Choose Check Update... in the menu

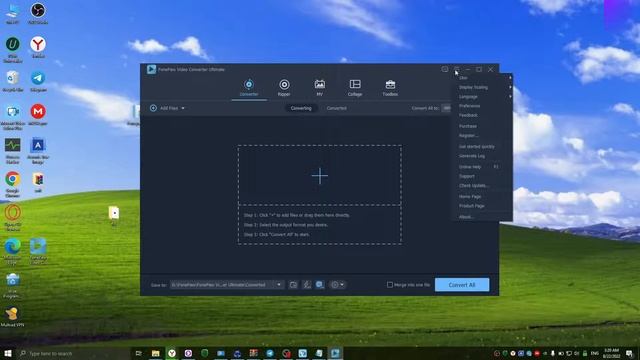point(482,186)
